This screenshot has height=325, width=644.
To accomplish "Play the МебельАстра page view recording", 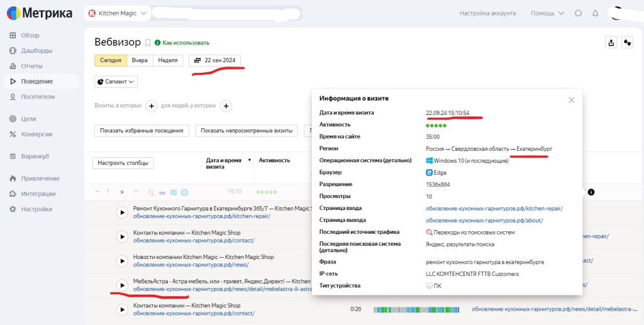I will pos(122,285).
